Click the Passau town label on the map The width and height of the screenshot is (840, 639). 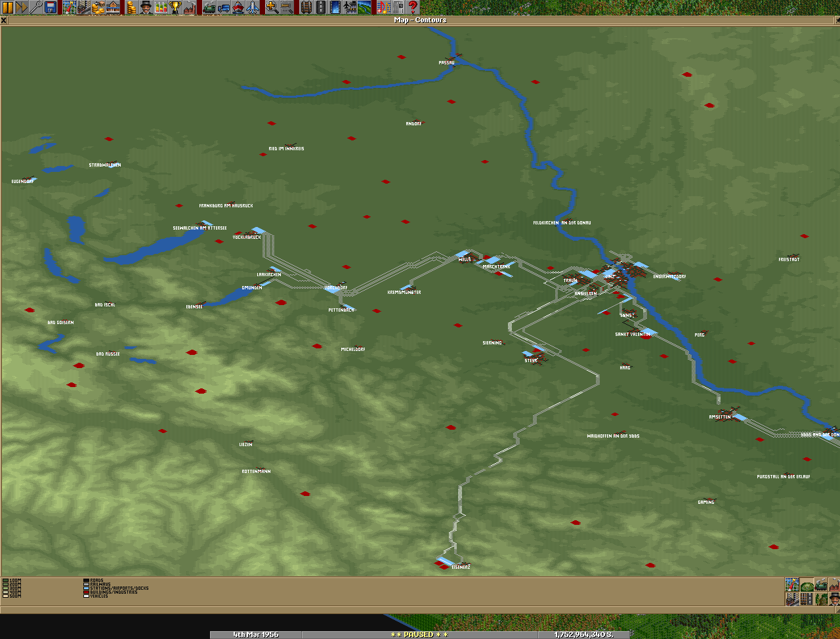point(446,63)
